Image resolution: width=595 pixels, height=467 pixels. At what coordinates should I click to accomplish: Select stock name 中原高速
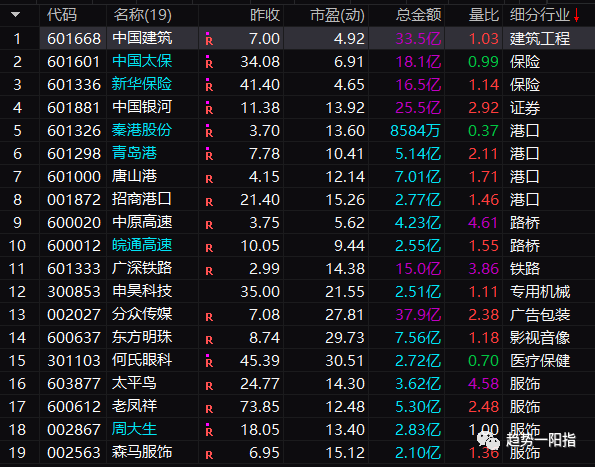pos(142,222)
